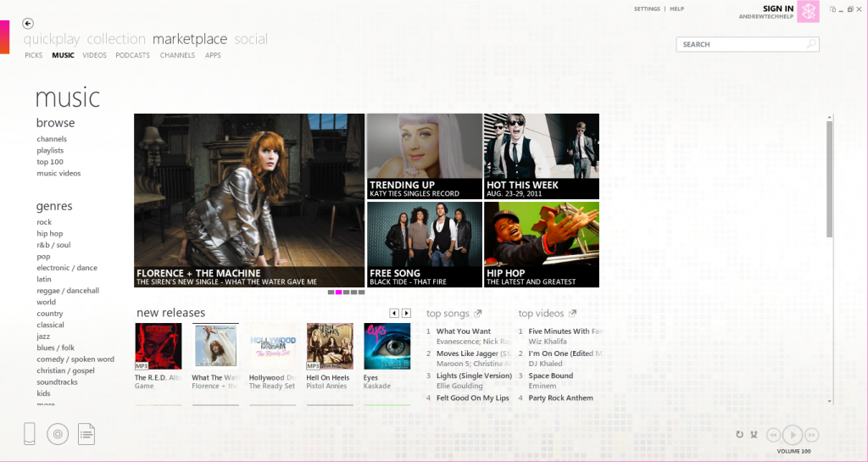Open top songs pop-out icon

[x=478, y=313]
